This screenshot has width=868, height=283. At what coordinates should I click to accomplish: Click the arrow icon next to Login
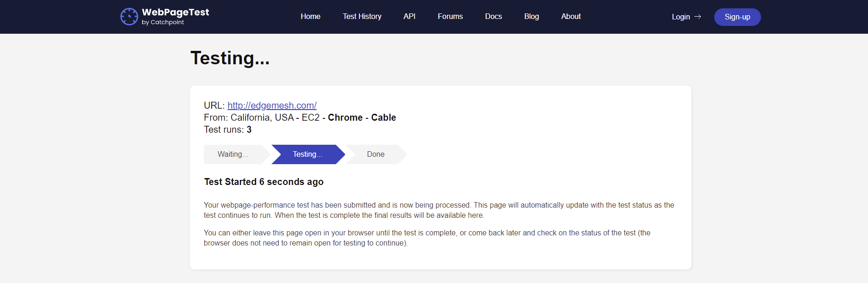click(698, 17)
